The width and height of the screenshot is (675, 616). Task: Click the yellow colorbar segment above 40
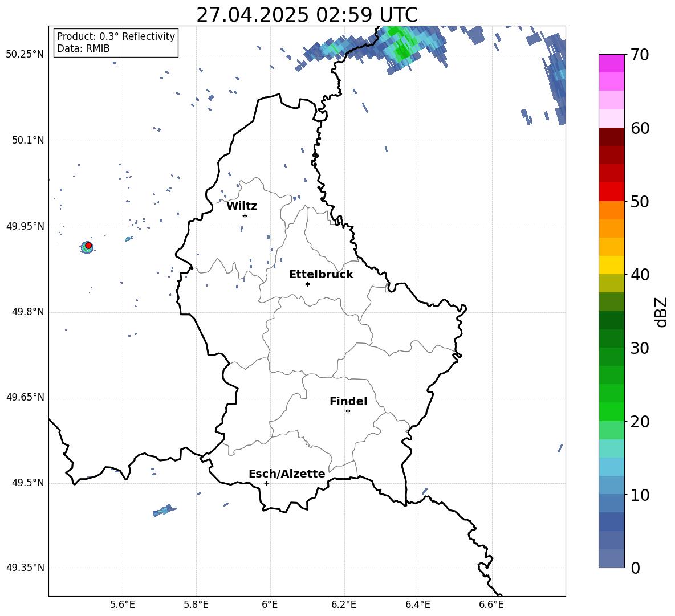(x=611, y=265)
